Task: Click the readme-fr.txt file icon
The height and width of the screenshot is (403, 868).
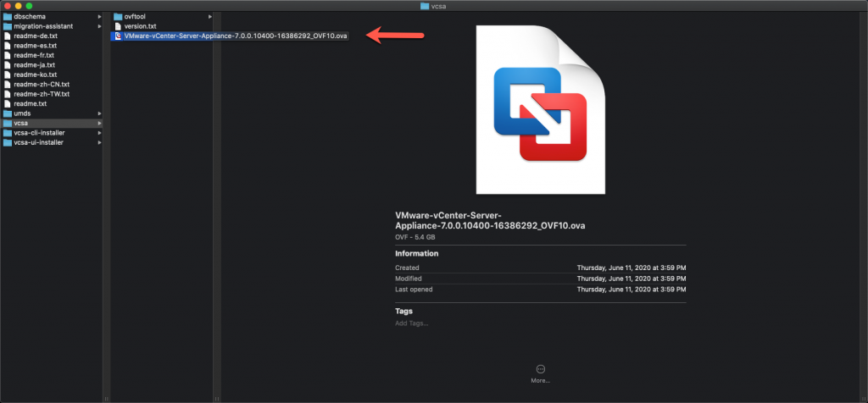Action: (8, 55)
